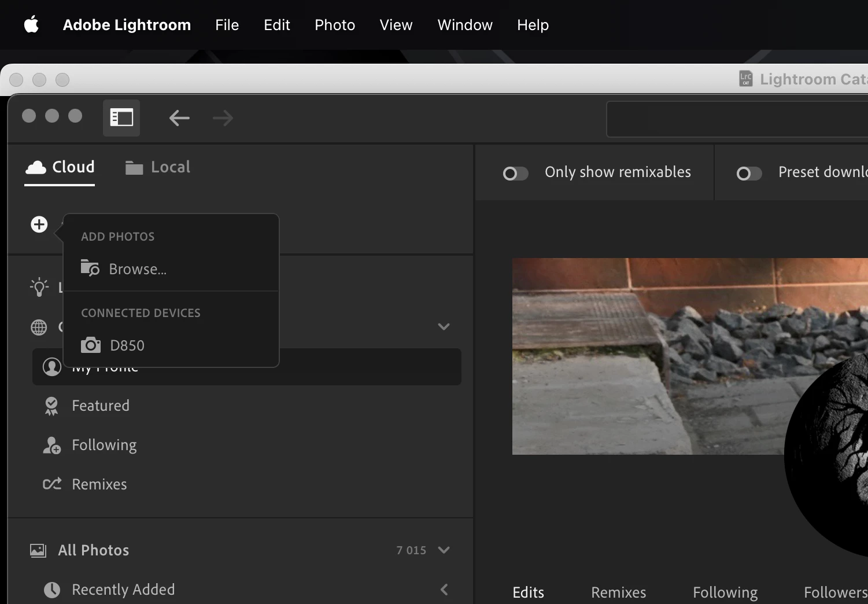Toggle the left sidebar panel icon
868x604 pixels.
click(121, 118)
